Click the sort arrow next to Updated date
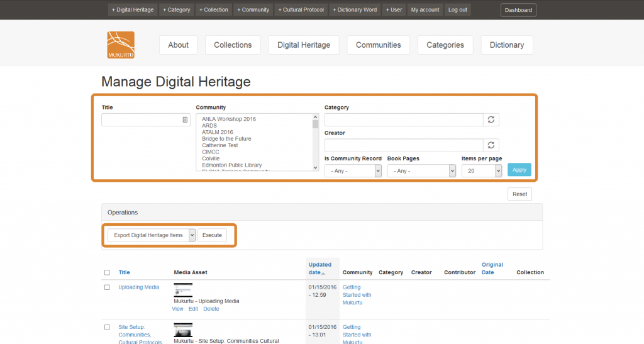This screenshot has width=644, height=344. [323, 274]
